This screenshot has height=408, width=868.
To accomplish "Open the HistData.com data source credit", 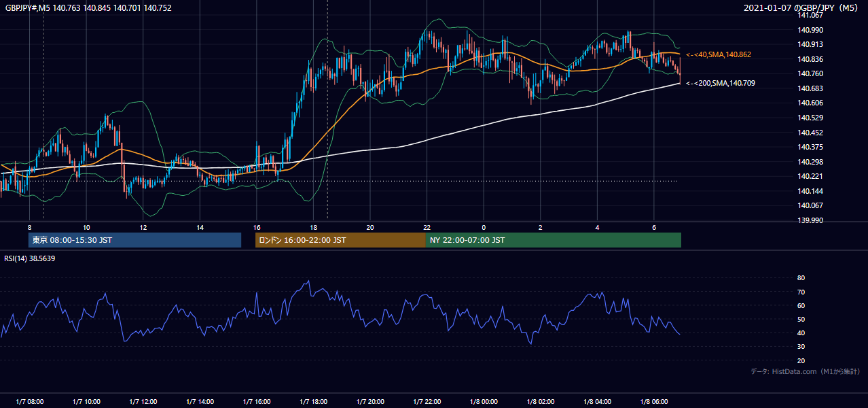I will [806, 371].
